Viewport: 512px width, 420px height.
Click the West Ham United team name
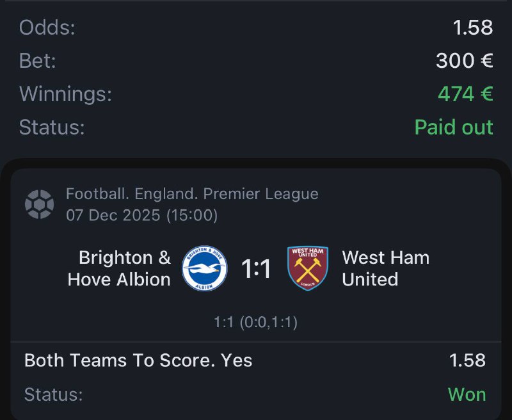point(385,268)
